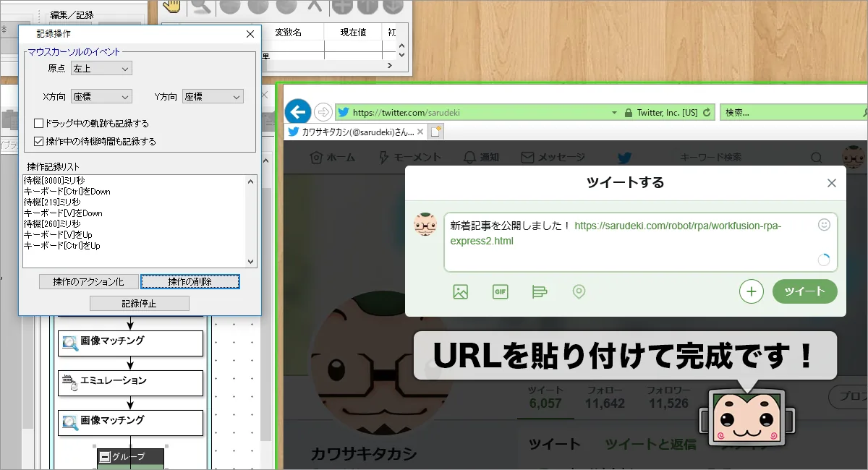
Task: Switch to the ツイートと返信 profile tab
Action: click(x=650, y=444)
